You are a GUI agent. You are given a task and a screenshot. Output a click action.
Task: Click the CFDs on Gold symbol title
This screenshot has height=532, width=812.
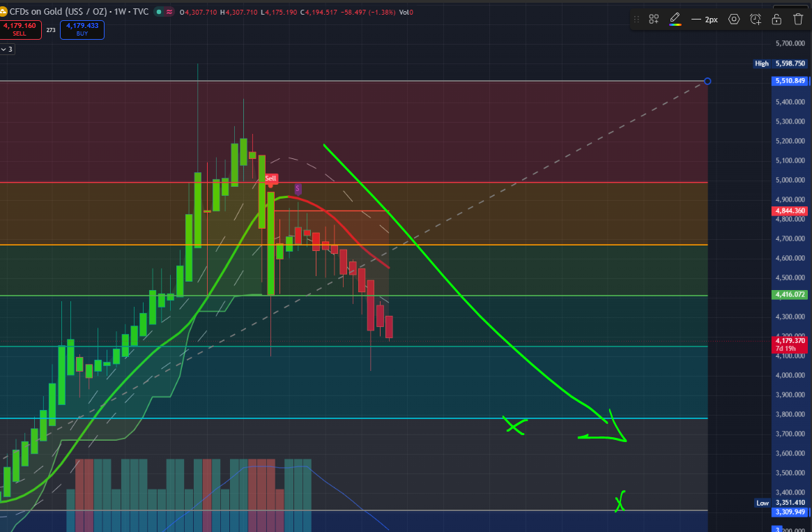click(79, 11)
